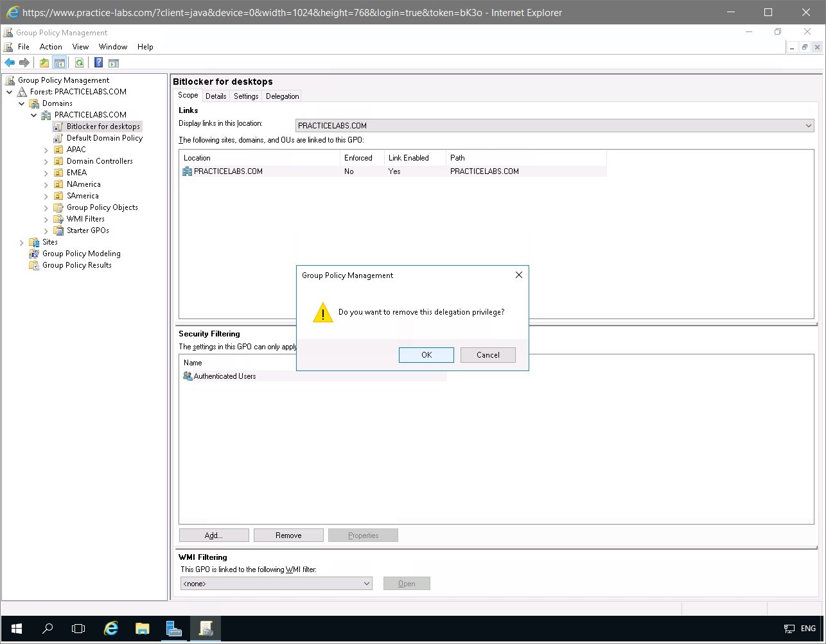Click the Refresh toolbar icon
This screenshot has height=644, width=826.
(x=79, y=63)
